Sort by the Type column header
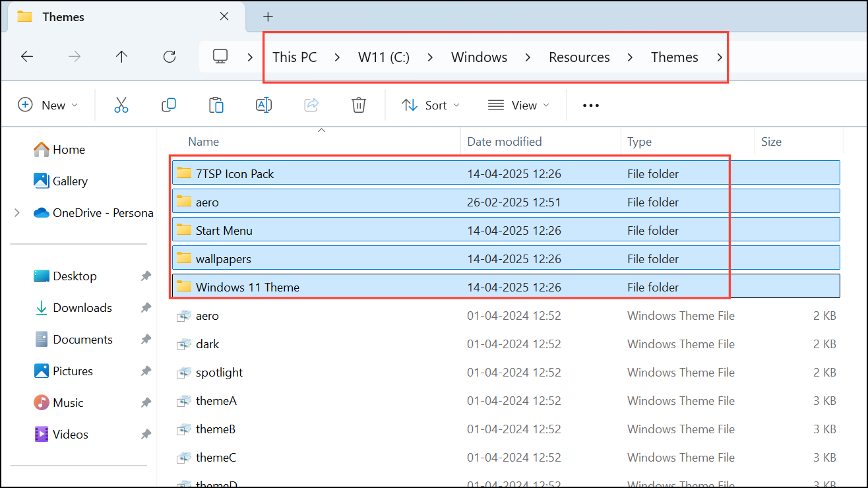This screenshot has height=488, width=868. tap(639, 142)
